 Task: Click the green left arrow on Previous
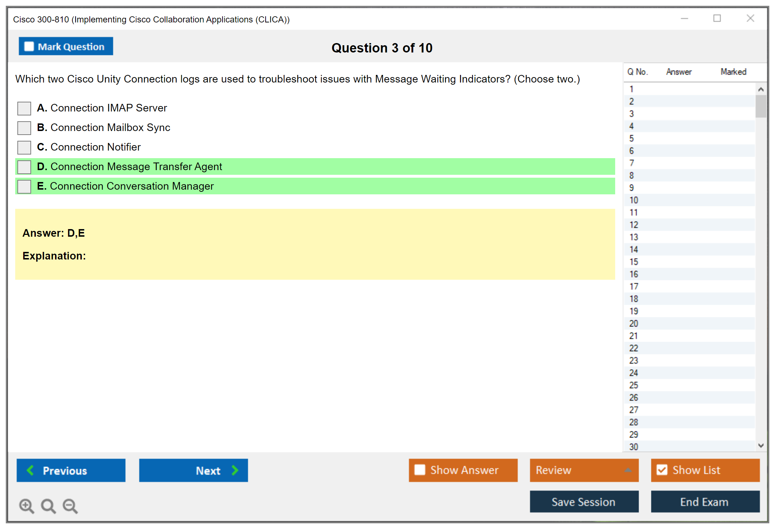pyautogui.click(x=30, y=470)
